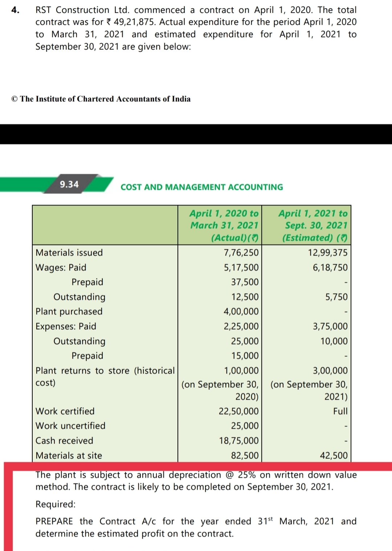Click the 4,00,000 plant purchased amount
Image resolution: width=392 pixels, height=551 pixels.
[x=241, y=312]
